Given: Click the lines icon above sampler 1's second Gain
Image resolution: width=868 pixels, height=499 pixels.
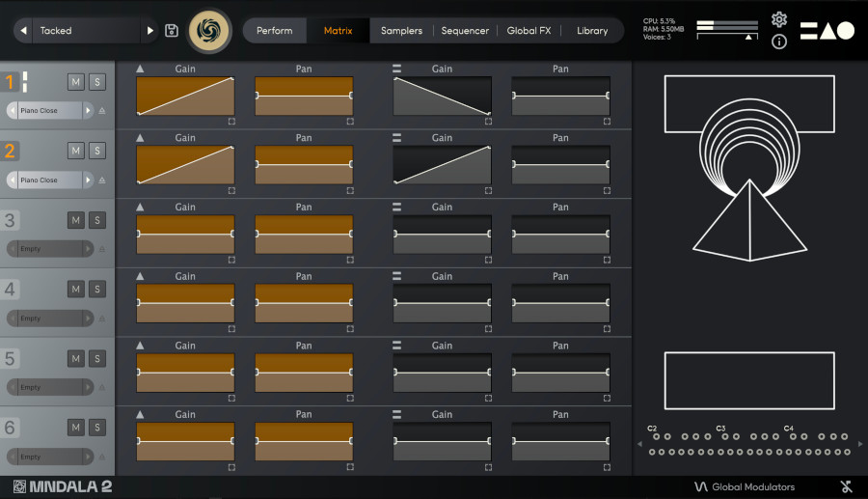Looking at the screenshot, I should click(x=396, y=69).
